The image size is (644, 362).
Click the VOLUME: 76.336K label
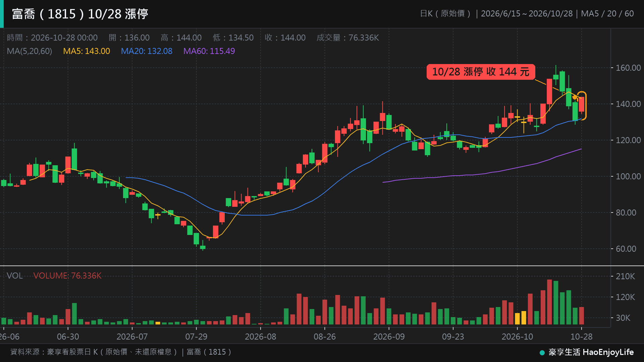67,276
